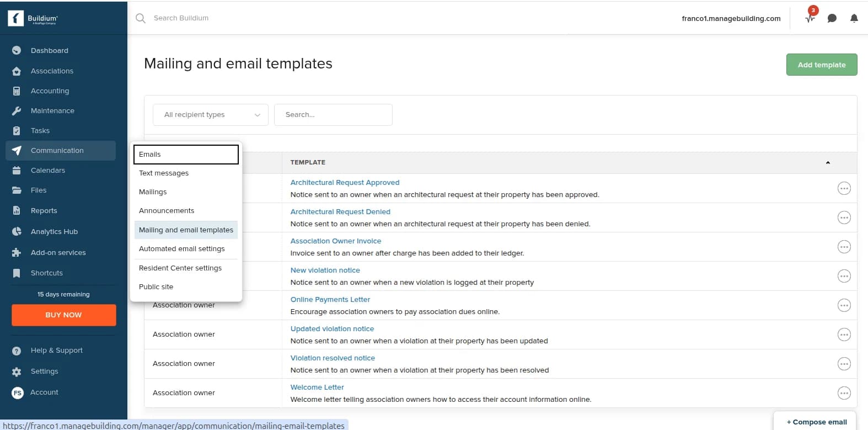Click the Calendars icon in sidebar
This screenshot has width=868, height=430.
pos(17,170)
